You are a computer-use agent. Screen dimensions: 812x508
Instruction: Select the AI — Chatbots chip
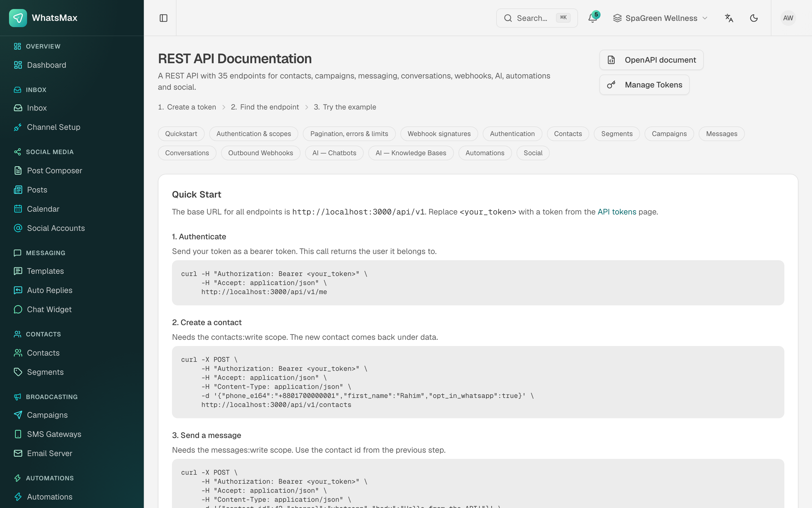click(x=334, y=153)
